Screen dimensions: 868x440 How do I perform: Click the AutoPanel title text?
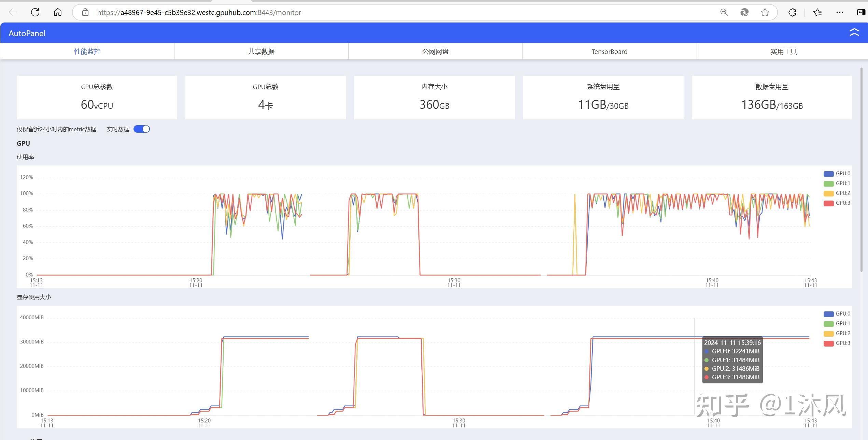tap(27, 33)
